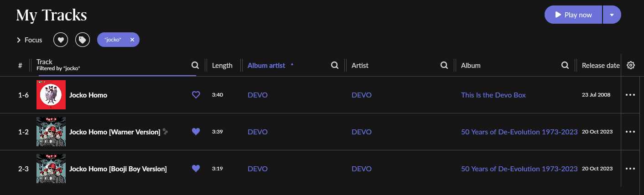The image size is (644, 195).
Task: Open more options for Jocko Homo track
Action: click(x=630, y=95)
